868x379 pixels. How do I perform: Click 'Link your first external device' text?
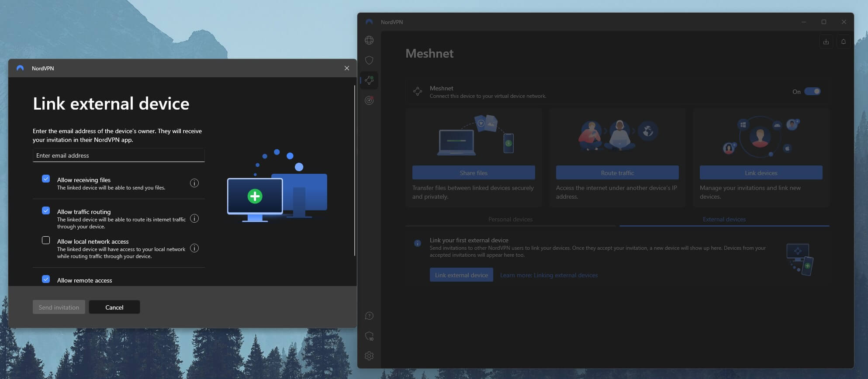(x=469, y=240)
